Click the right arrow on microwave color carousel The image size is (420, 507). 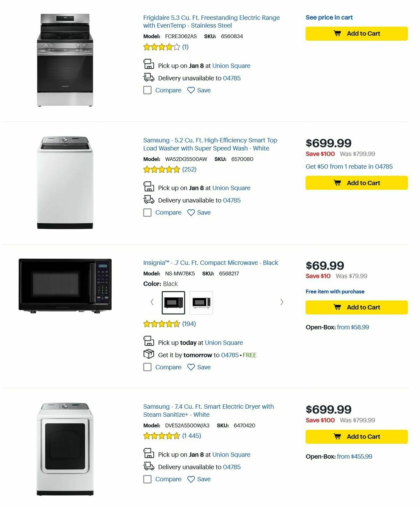282,302
